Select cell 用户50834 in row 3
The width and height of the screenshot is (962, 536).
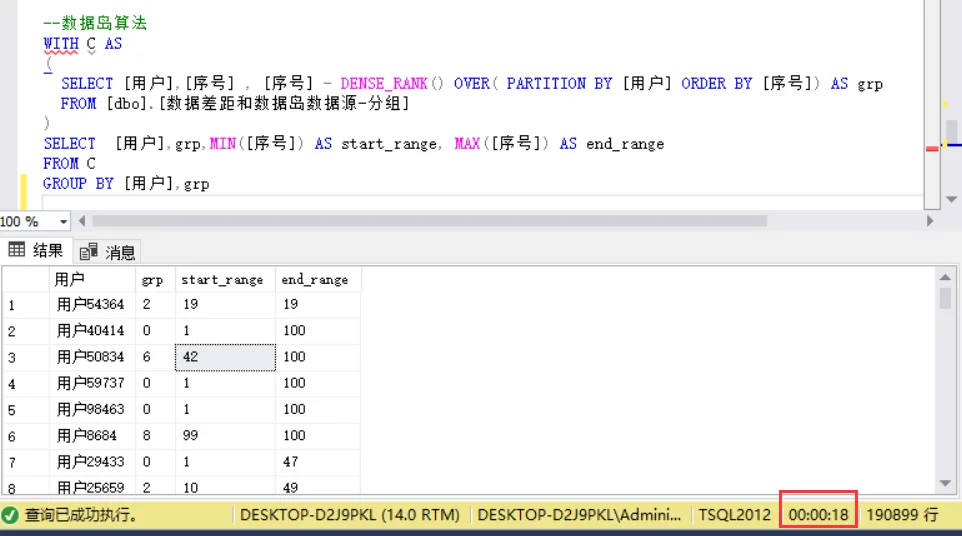[92, 357]
